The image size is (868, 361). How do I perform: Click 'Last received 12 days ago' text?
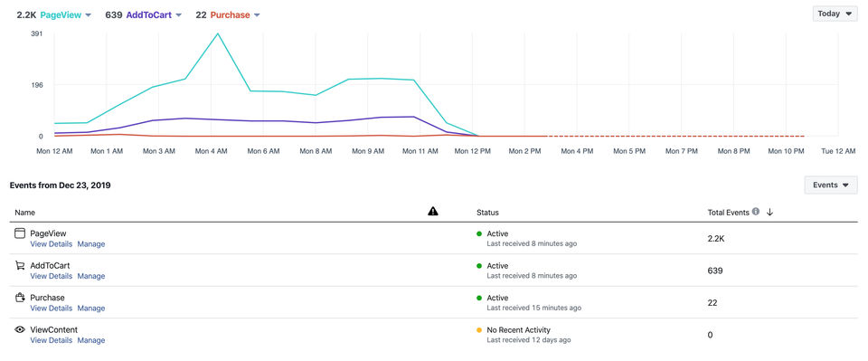pos(529,340)
